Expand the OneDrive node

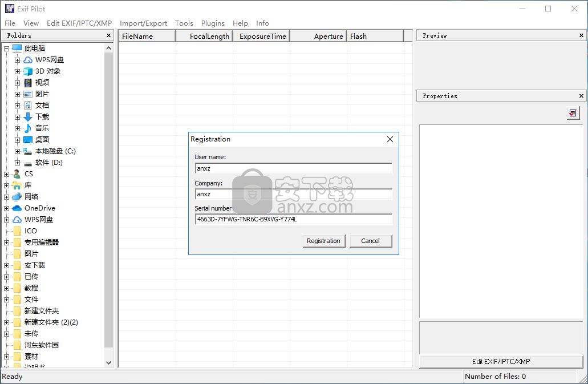click(x=6, y=208)
